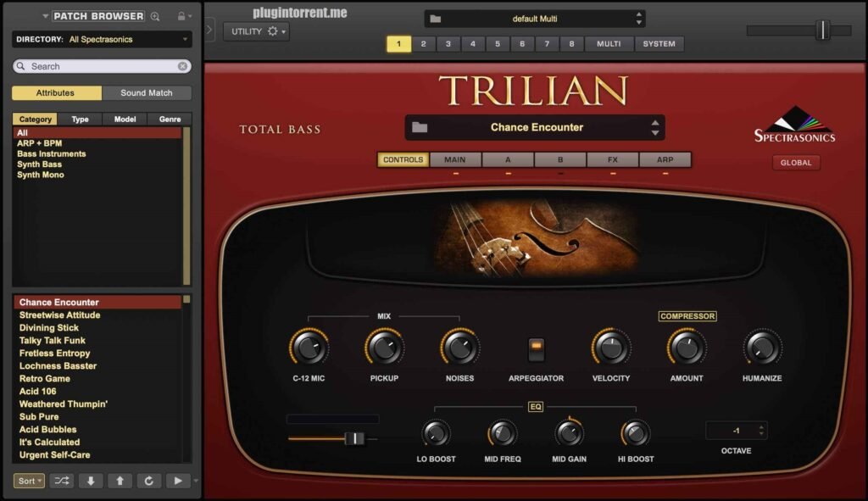Open the Directory All Spectrasonics dropdown
The image size is (868, 501).
coord(102,39)
